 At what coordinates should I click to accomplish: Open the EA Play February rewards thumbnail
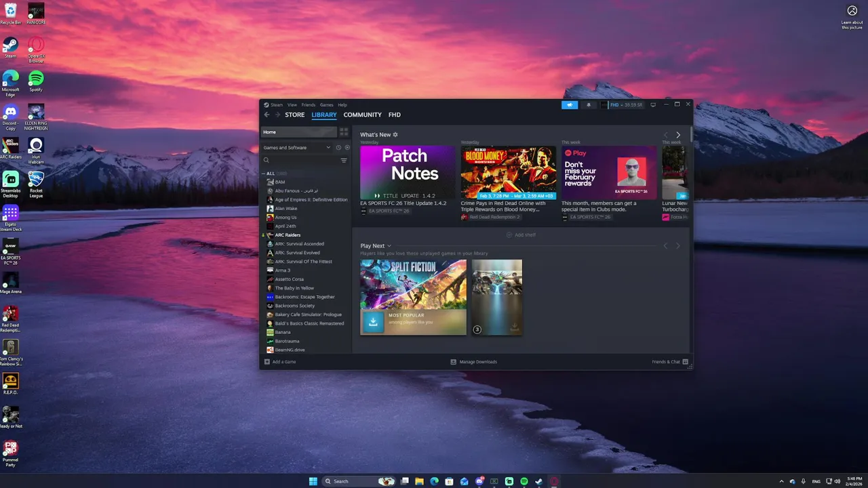(609, 172)
